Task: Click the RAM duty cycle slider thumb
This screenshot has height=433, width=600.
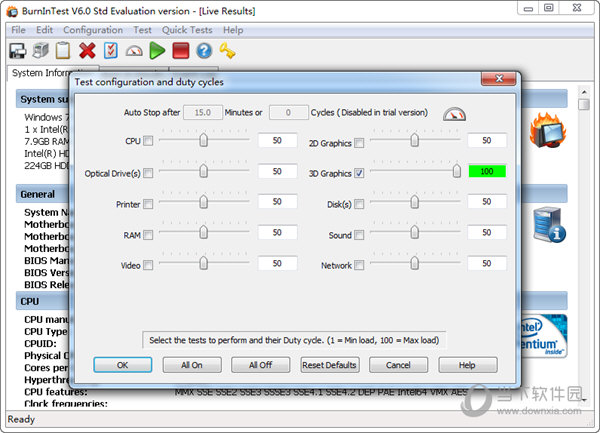Action: pyautogui.click(x=204, y=232)
